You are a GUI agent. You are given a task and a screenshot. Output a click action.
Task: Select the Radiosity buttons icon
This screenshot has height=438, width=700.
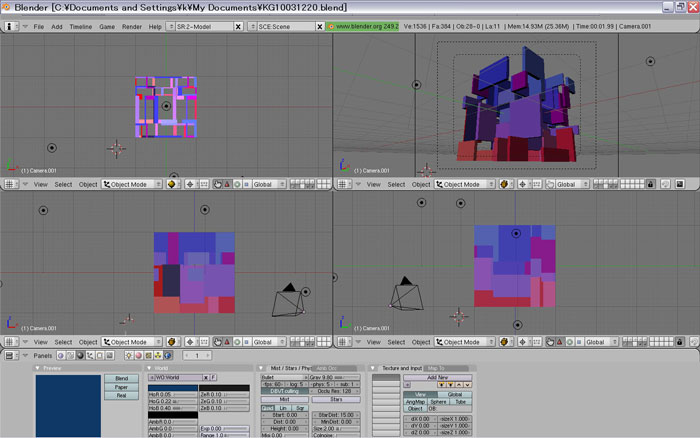(158, 356)
